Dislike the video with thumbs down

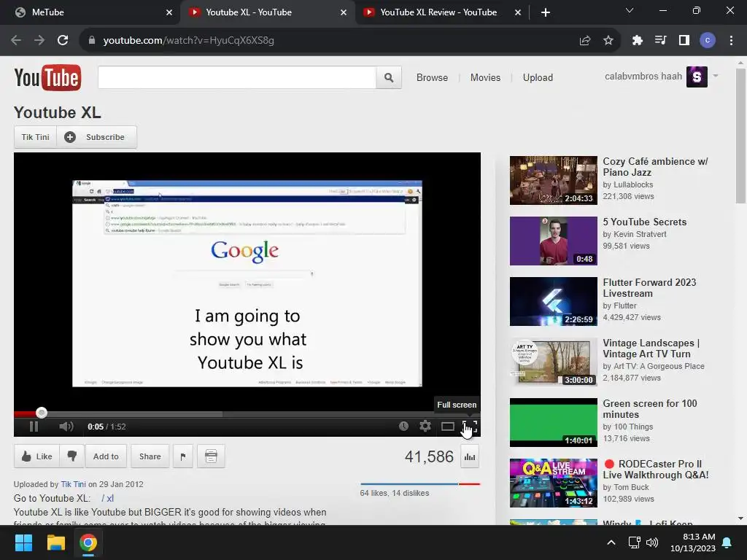tap(72, 456)
